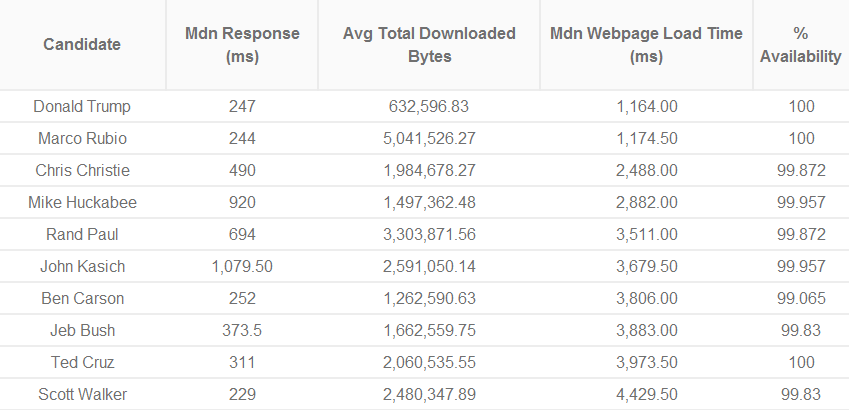Click Ben Carson's response value 252
Viewport: 849px width, 410px height.
242,298
